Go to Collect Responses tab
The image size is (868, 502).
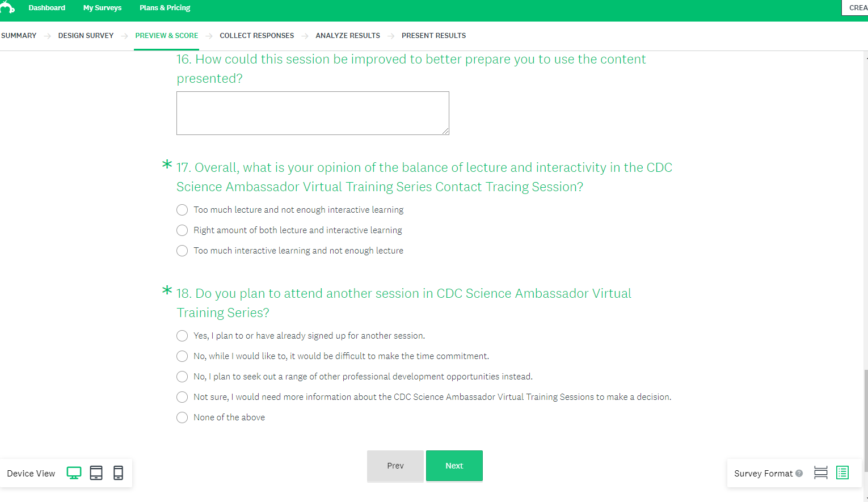click(x=256, y=36)
